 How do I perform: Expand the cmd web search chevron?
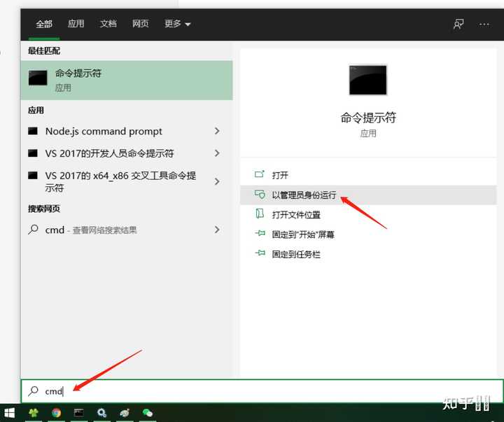(x=217, y=230)
